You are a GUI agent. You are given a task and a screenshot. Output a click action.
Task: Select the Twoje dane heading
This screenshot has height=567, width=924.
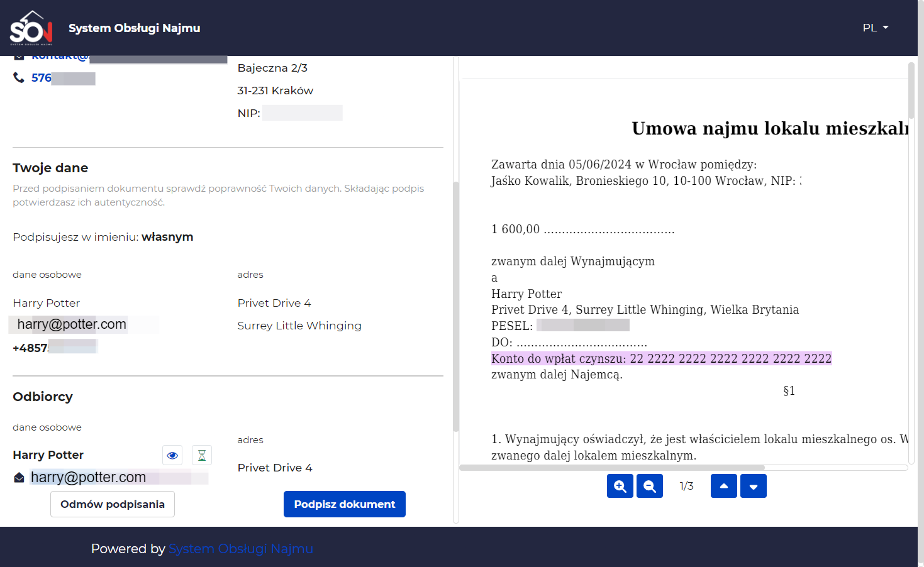[x=50, y=168]
